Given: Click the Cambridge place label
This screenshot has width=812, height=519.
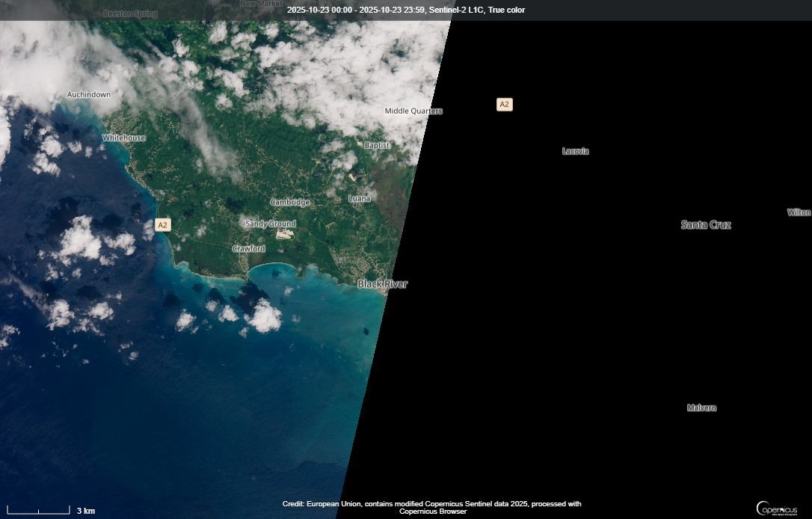Looking at the screenshot, I should coord(290,202).
